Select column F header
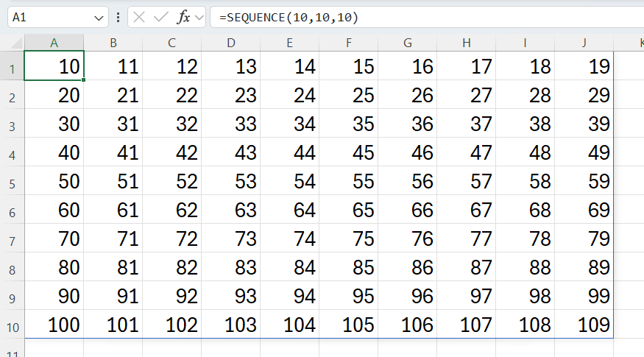 point(349,43)
